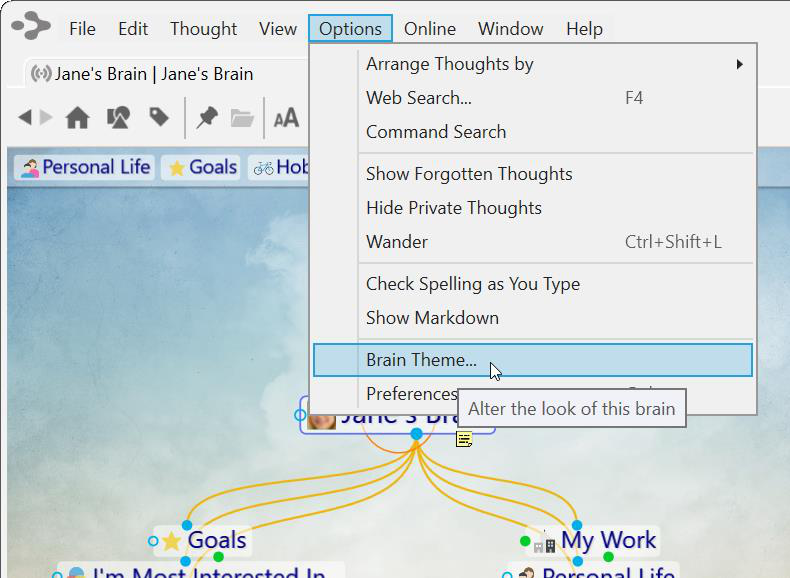Image resolution: width=790 pixels, height=578 pixels.
Task: Toggle Check Spelling as You Type
Action: [472, 284]
